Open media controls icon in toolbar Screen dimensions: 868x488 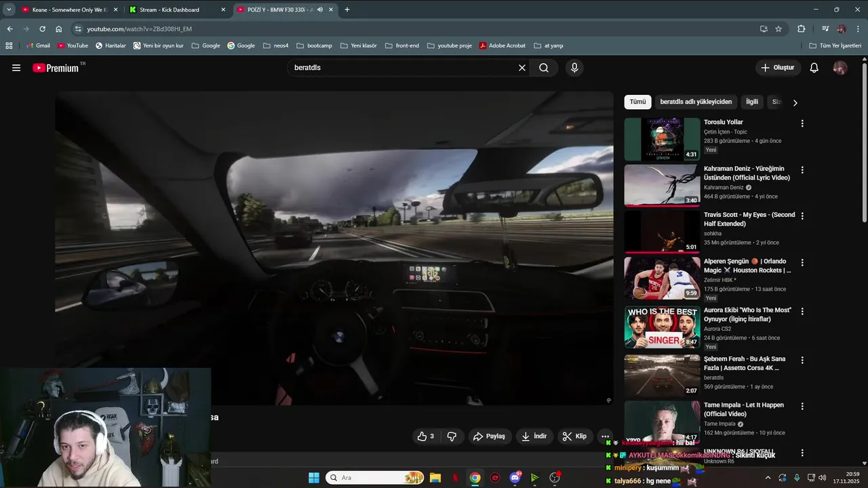(825, 29)
